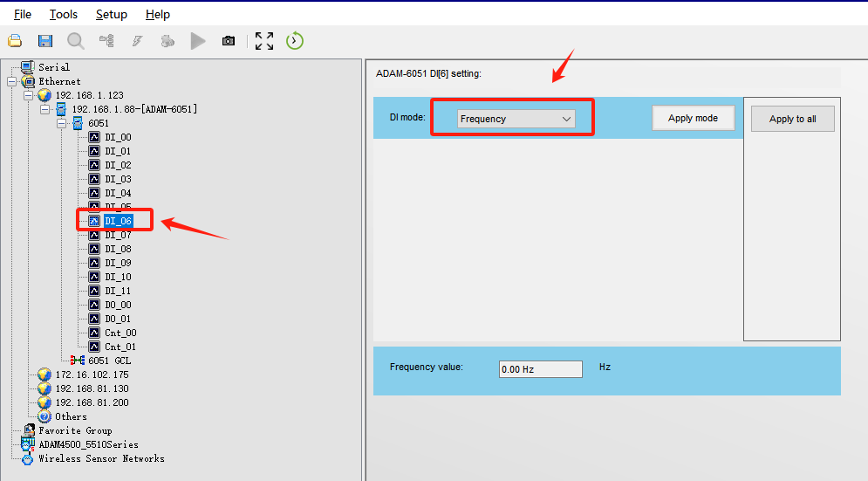Open the Tools menu

[63, 14]
